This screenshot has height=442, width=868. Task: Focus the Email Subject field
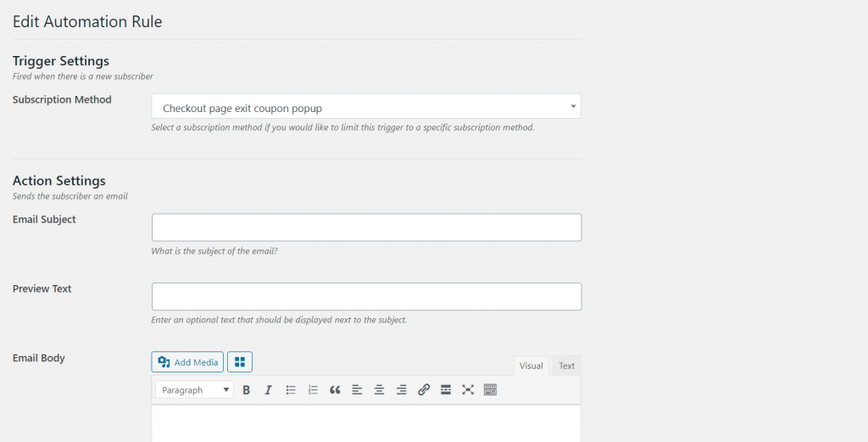pyautogui.click(x=366, y=227)
